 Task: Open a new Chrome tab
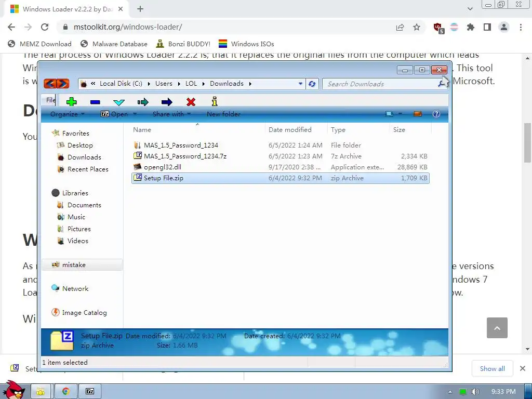pyautogui.click(x=140, y=9)
